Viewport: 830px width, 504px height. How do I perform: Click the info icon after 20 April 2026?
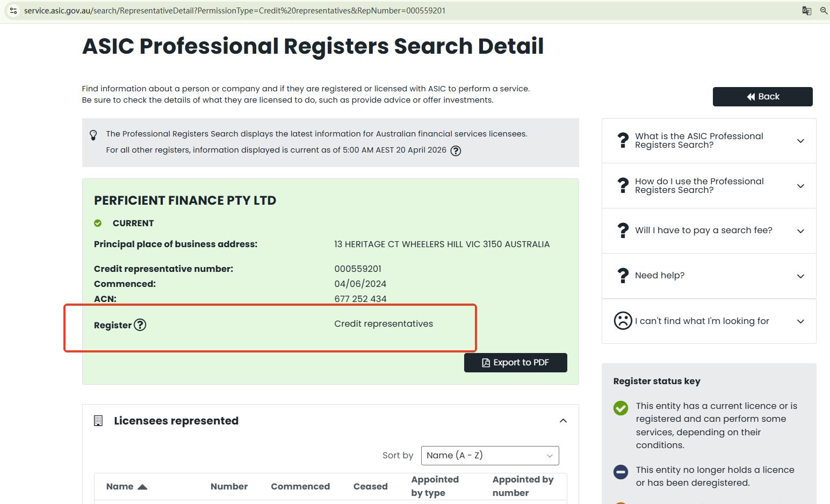[x=456, y=151]
